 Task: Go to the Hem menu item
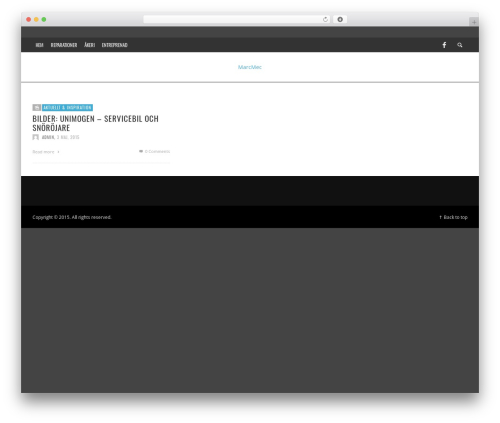pos(39,45)
